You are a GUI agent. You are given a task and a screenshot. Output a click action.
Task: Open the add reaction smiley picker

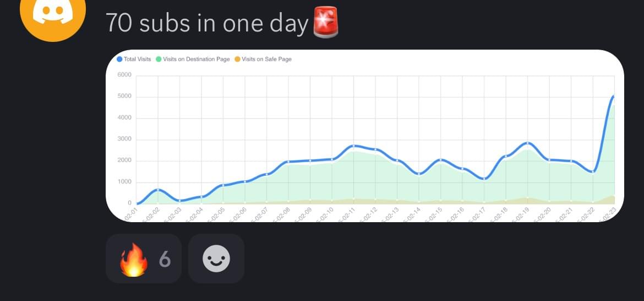216,259
